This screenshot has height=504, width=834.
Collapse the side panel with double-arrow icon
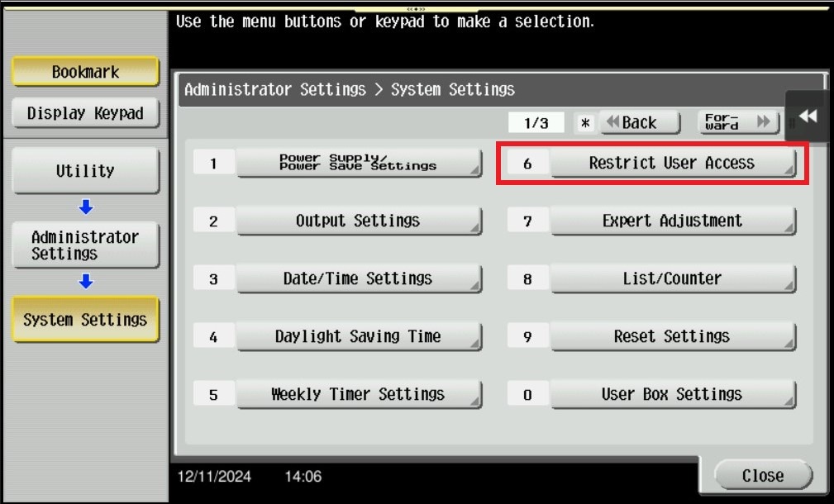point(808,117)
